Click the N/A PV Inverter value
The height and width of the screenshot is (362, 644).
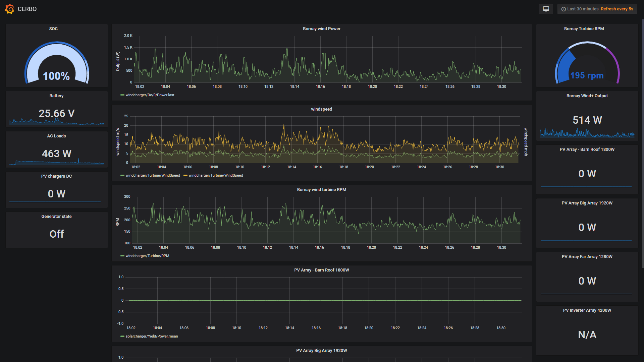[587, 335]
